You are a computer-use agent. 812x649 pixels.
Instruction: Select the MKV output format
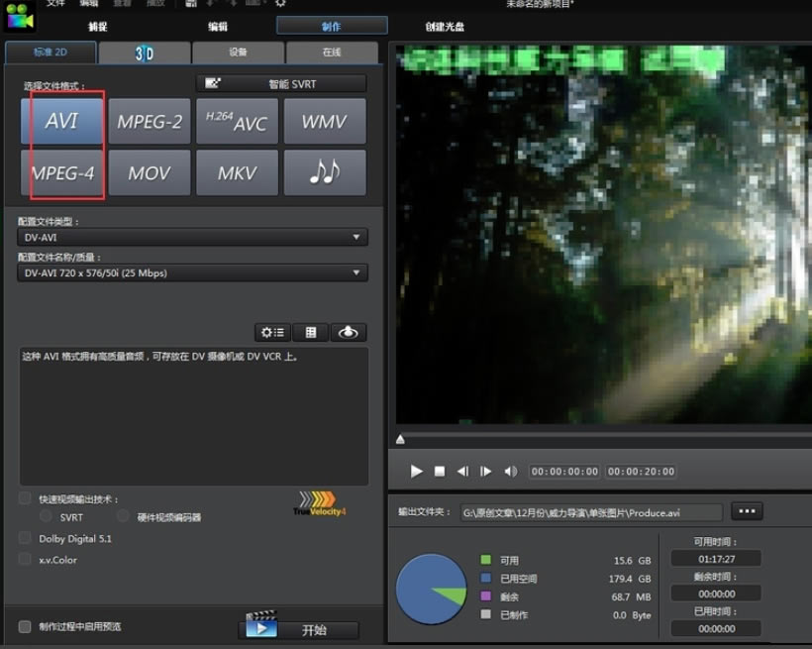(238, 172)
